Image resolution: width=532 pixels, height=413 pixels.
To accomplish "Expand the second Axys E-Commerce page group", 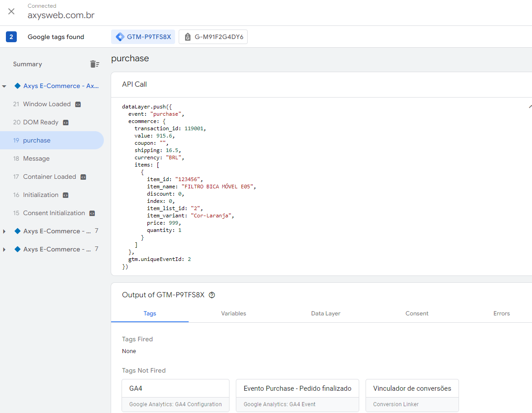I will click(4, 231).
